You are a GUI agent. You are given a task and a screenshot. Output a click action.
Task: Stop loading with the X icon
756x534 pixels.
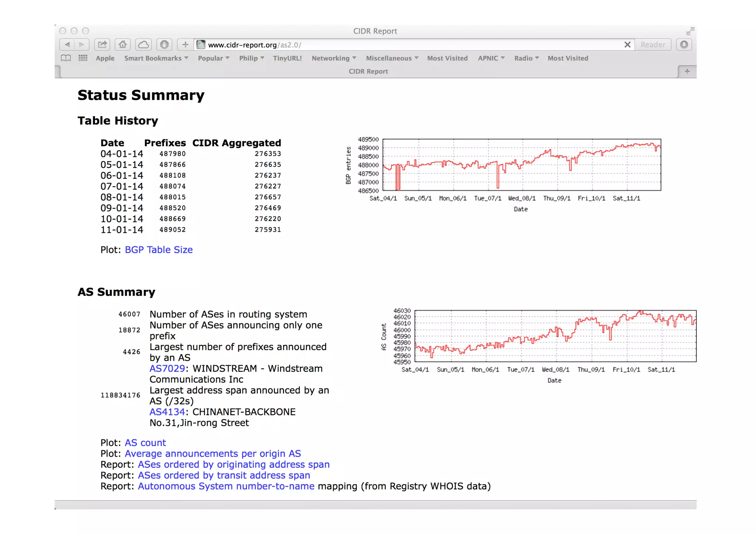627,45
